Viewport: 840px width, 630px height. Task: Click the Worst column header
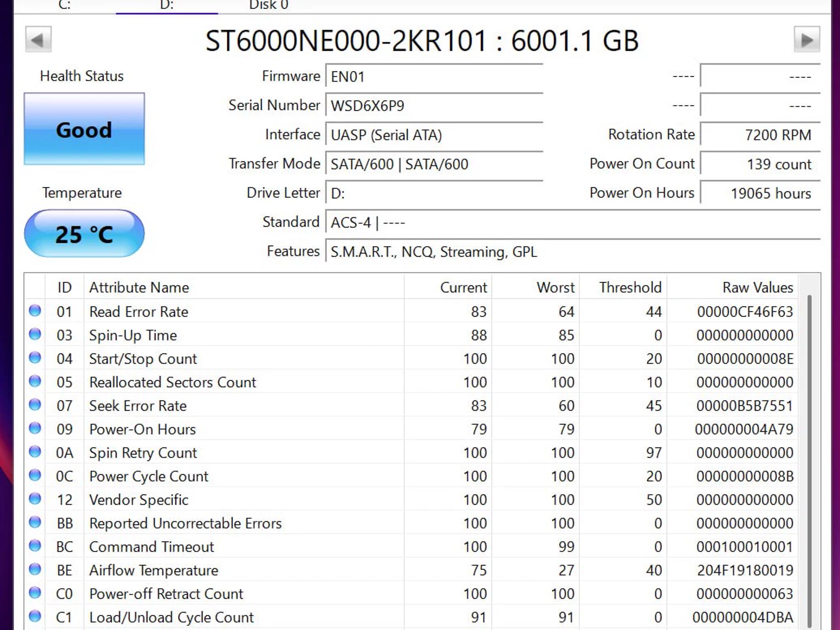(x=535, y=287)
